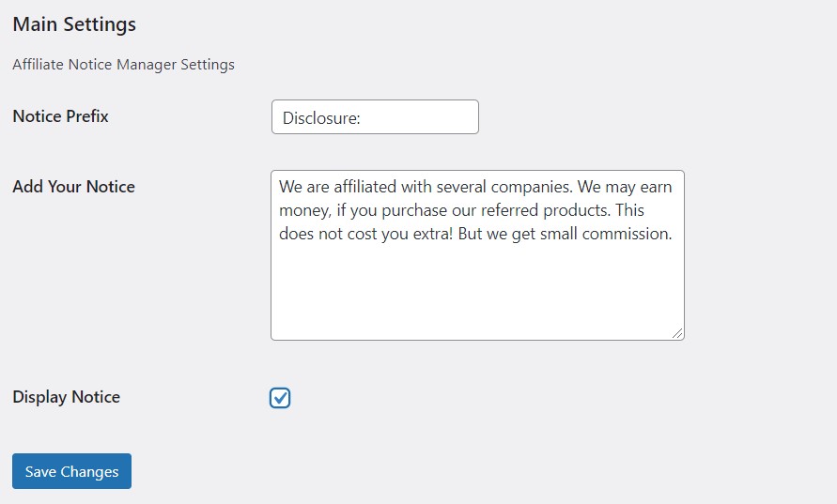The height and width of the screenshot is (504, 837).
Task: Click the Main Settings heading
Action: point(74,24)
